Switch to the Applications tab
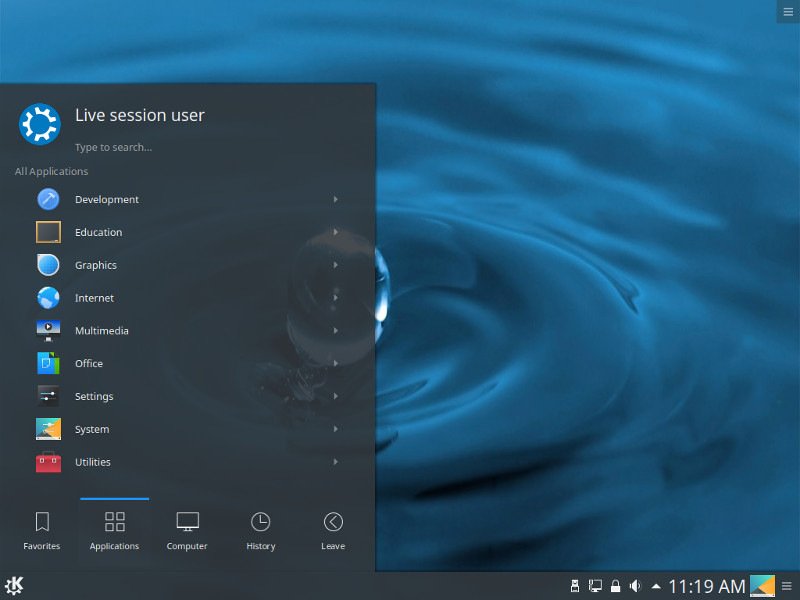 (114, 531)
